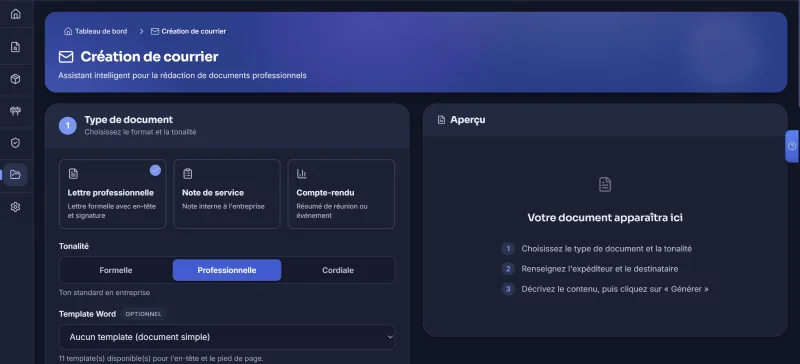This screenshot has height=364, width=800.
Task: Click the empty document icon in preview
Action: 605,184
